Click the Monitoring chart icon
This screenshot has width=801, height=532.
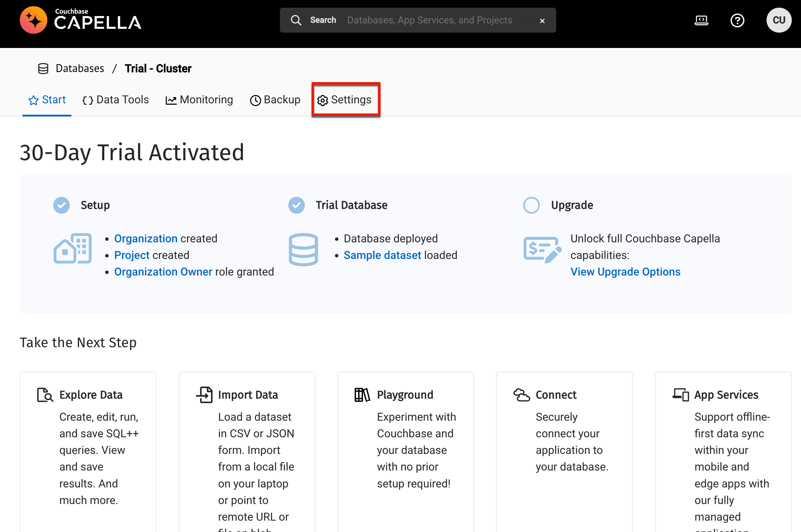[x=171, y=100]
